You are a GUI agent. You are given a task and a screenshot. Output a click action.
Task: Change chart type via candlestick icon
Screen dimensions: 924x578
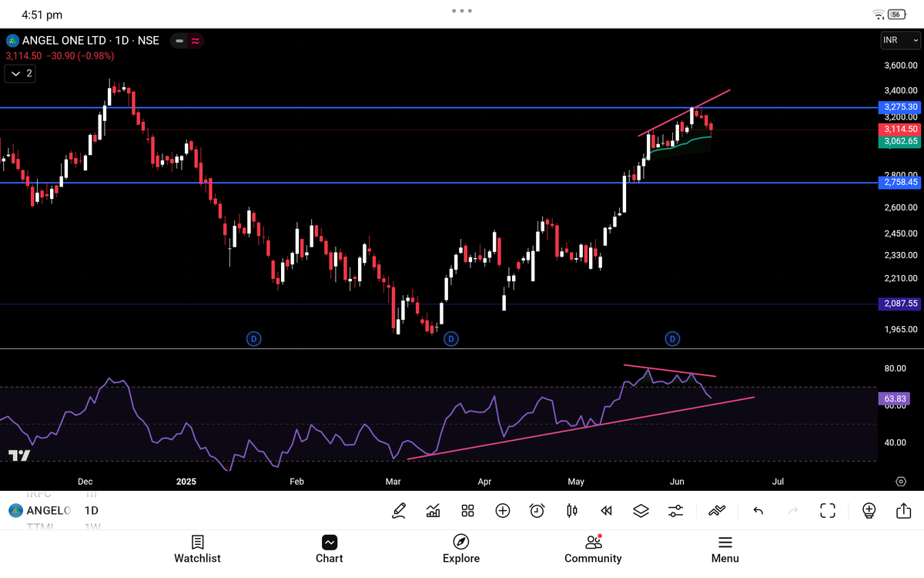[571, 510]
